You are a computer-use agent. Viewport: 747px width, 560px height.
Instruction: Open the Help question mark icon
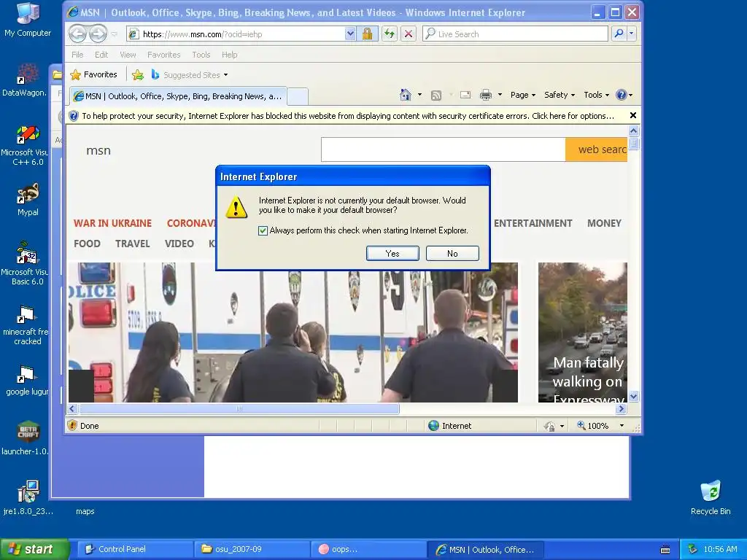tap(621, 95)
